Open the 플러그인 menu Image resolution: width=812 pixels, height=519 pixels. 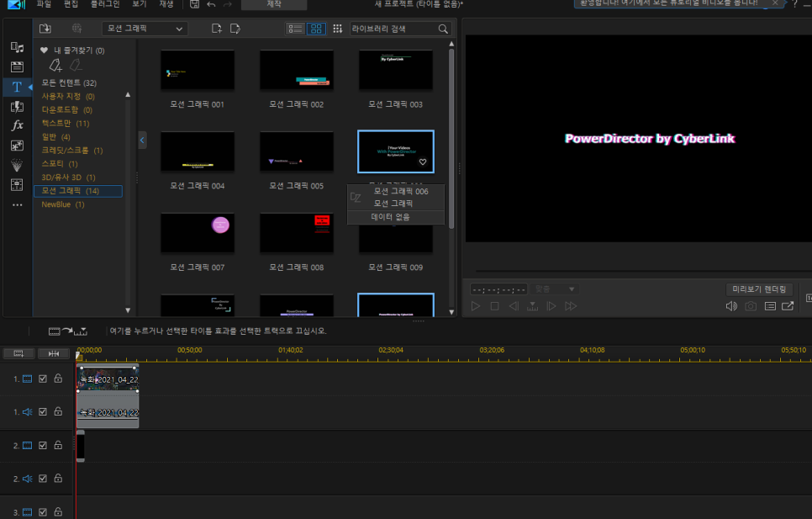[105, 3]
